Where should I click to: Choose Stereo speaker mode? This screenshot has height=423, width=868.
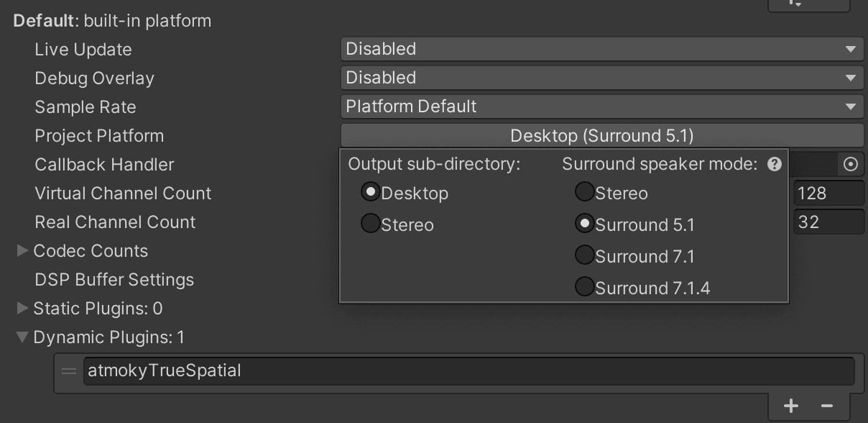point(585,192)
